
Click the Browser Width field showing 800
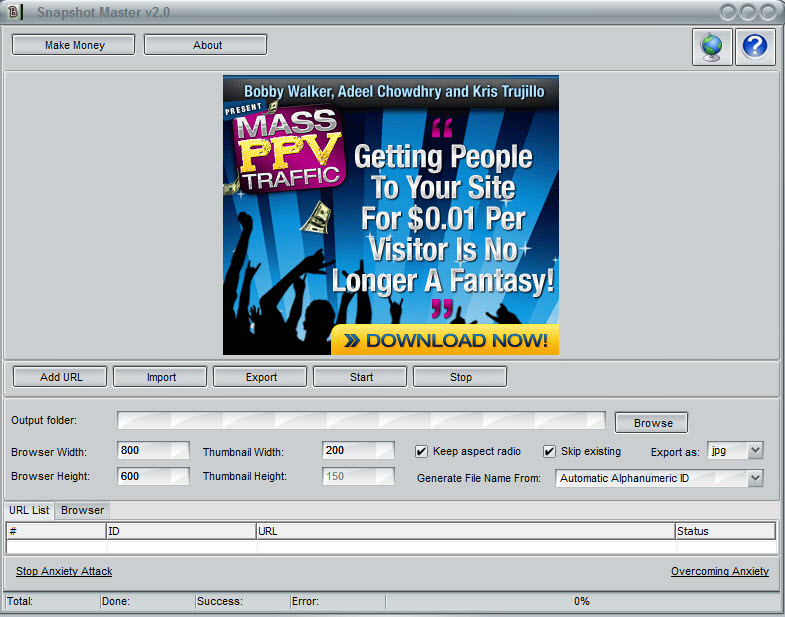pyautogui.click(x=153, y=450)
